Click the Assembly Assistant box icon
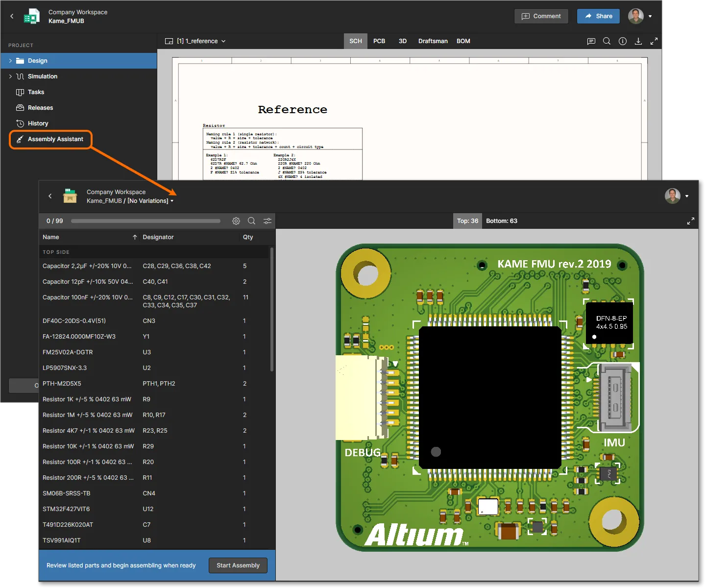 70,196
